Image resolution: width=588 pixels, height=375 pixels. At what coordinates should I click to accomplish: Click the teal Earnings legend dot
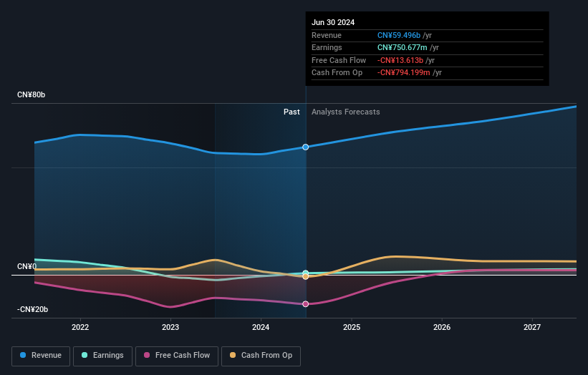click(x=85, y=355)
